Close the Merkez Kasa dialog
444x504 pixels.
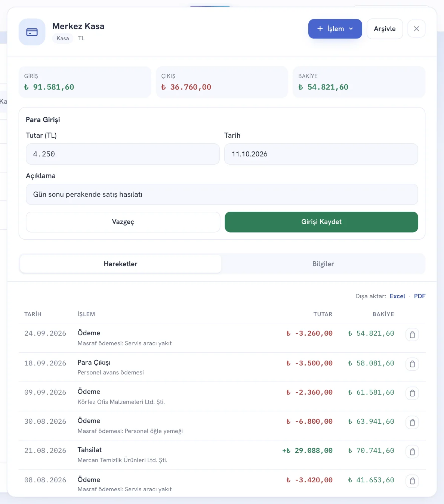point(416,29)
